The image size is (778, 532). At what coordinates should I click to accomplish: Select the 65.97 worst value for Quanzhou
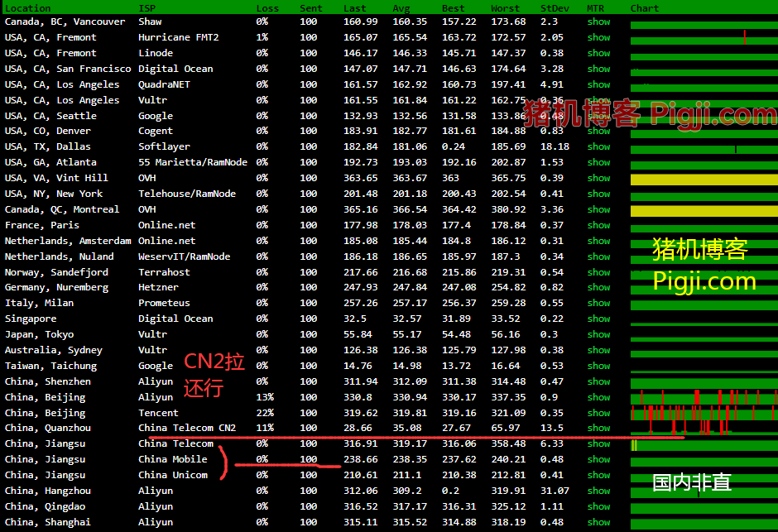(x=506, y=428)
